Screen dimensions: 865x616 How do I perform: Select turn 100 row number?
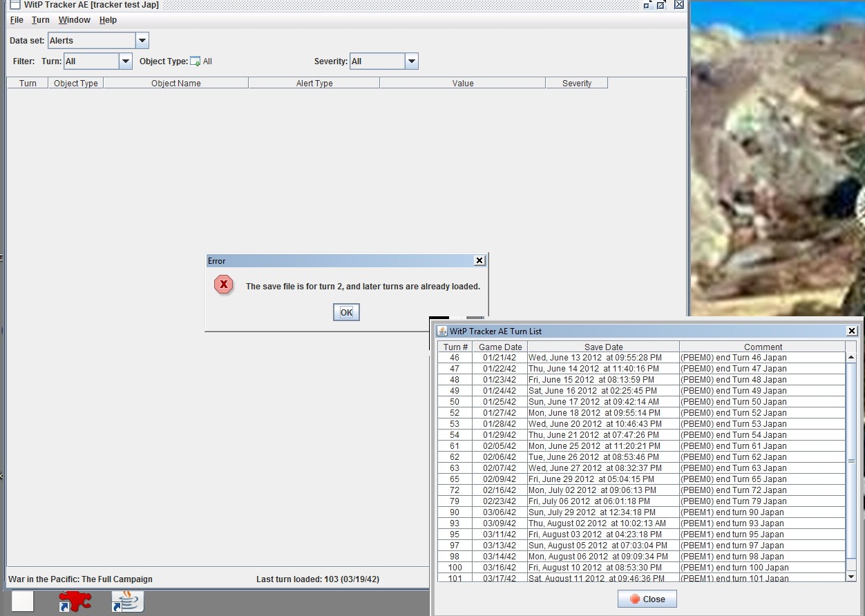point(455,568)
